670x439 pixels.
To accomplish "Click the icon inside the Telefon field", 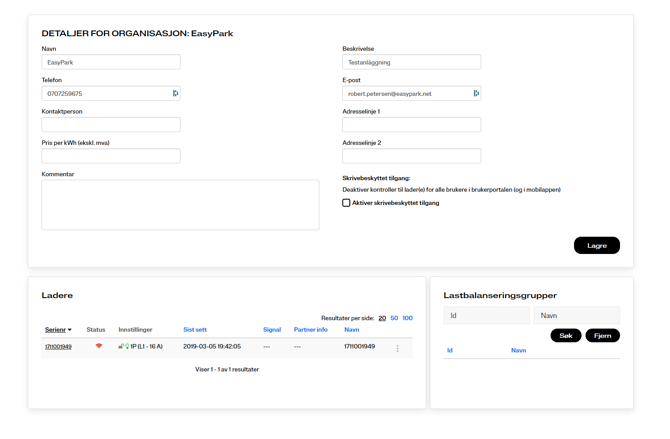I will [175, 94].
